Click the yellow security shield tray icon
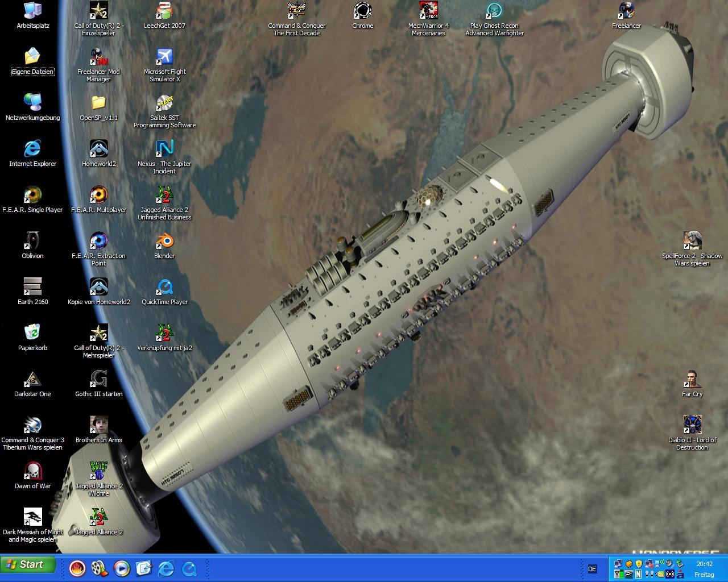728x582 pixels. click(x=639, y=564)
